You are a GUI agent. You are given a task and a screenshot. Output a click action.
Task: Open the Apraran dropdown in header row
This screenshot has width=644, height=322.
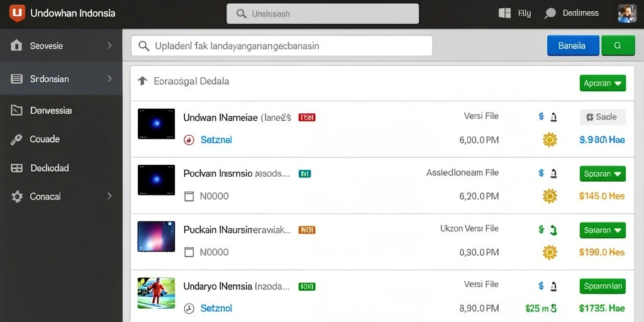click(x=602, y=83)
